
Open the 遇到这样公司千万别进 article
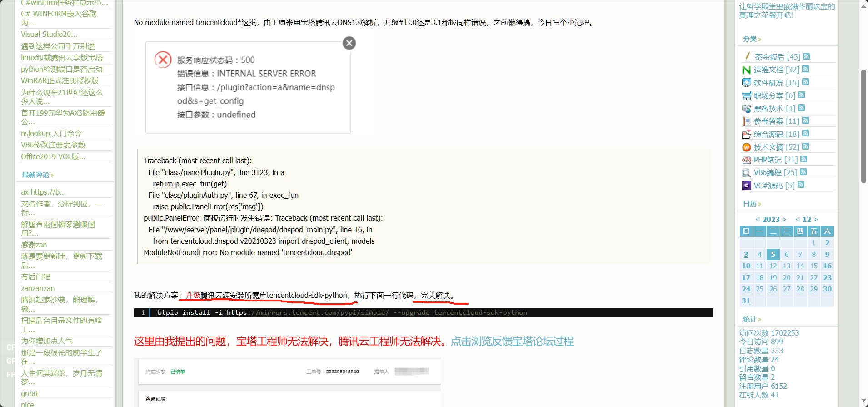(x=58, y=46)
